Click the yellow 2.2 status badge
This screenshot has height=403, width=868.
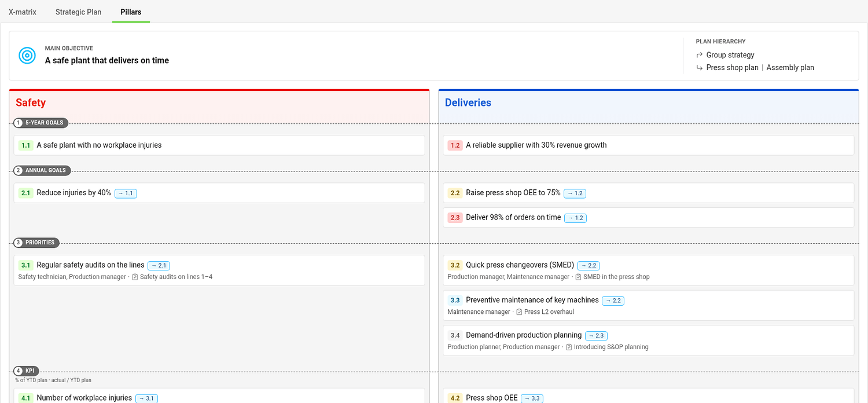pos(455,193)
